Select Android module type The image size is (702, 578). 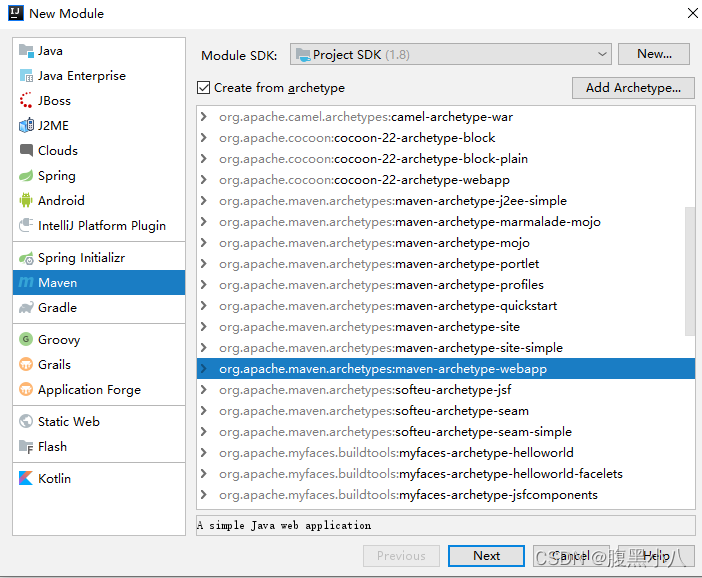[x=99, y=200]
